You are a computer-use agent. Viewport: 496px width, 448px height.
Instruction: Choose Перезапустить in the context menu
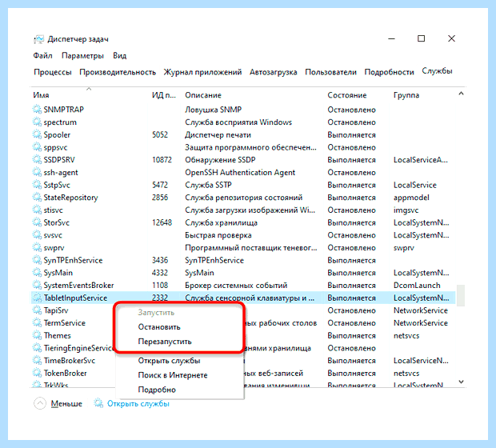point(165,342)
